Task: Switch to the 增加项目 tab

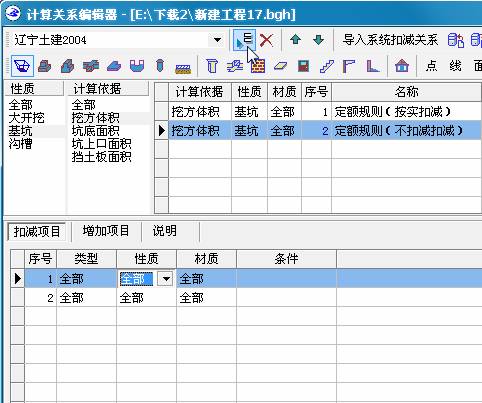Action: [106, 231]
